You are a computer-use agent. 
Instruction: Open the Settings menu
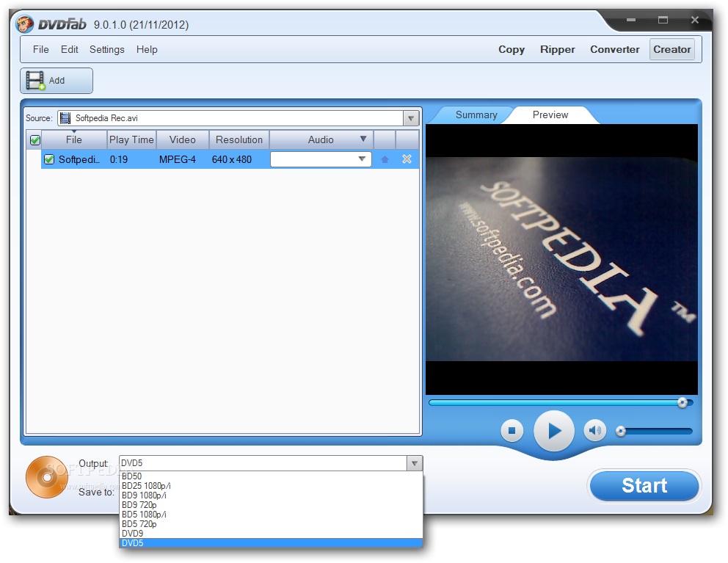tap(107, 49)
